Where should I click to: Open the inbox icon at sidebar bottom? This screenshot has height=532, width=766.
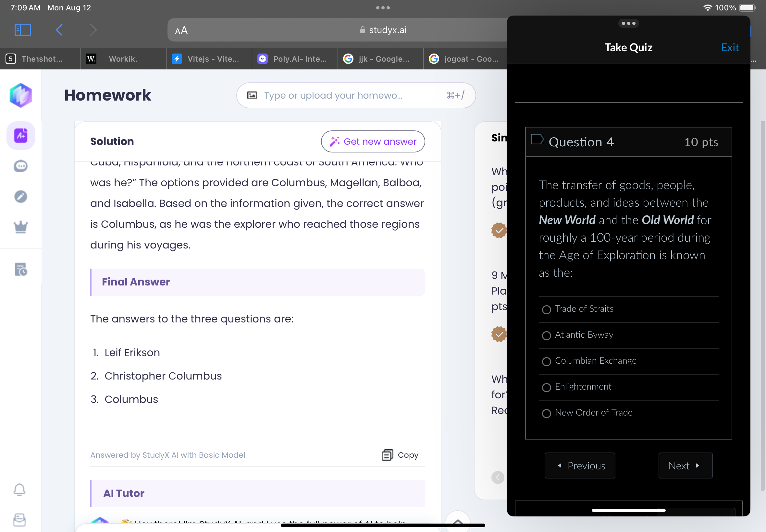[x=19, y=520]
